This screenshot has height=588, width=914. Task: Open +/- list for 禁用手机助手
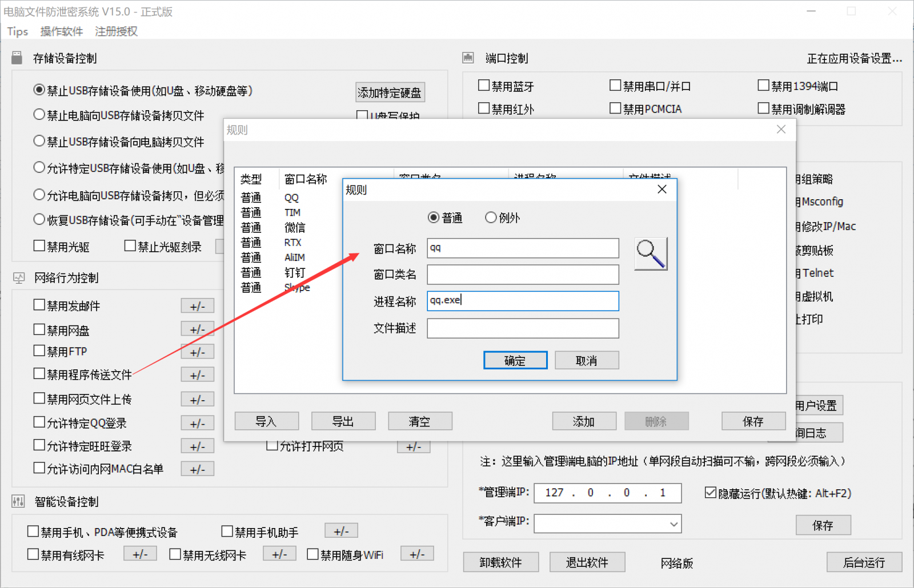point(341,531)
